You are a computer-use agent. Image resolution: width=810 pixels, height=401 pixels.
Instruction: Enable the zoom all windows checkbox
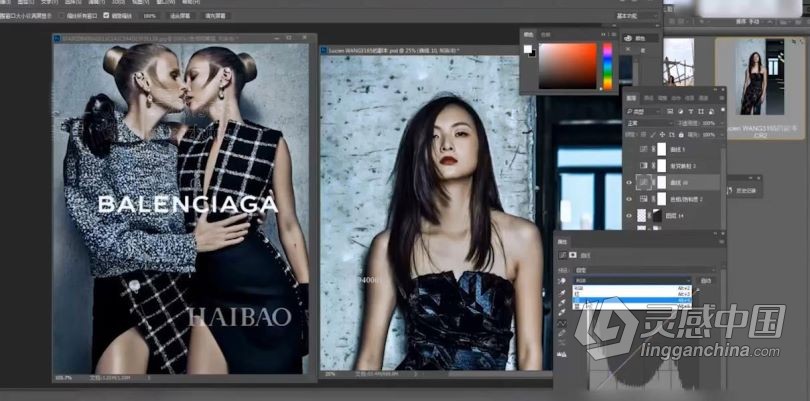62,16
